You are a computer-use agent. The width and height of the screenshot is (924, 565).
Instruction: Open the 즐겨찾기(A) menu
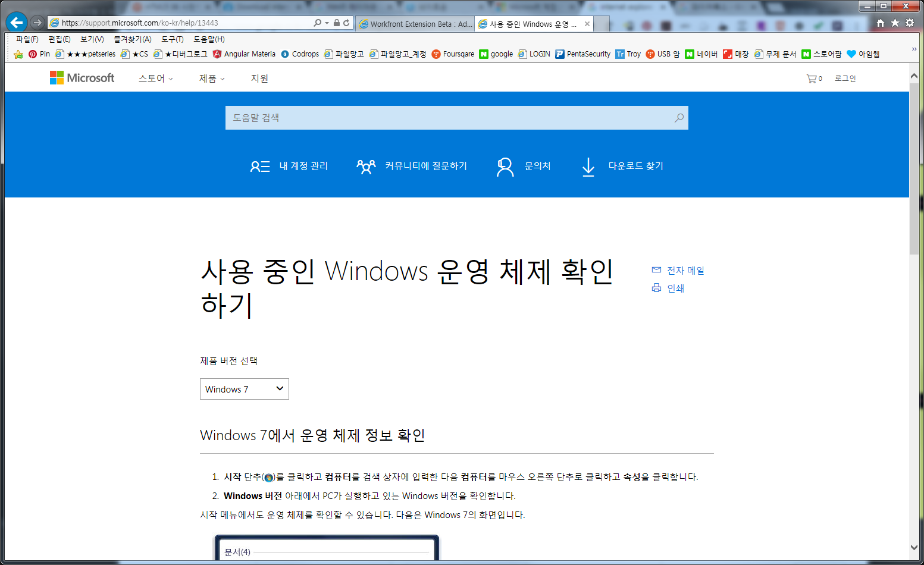pos(133,39)
